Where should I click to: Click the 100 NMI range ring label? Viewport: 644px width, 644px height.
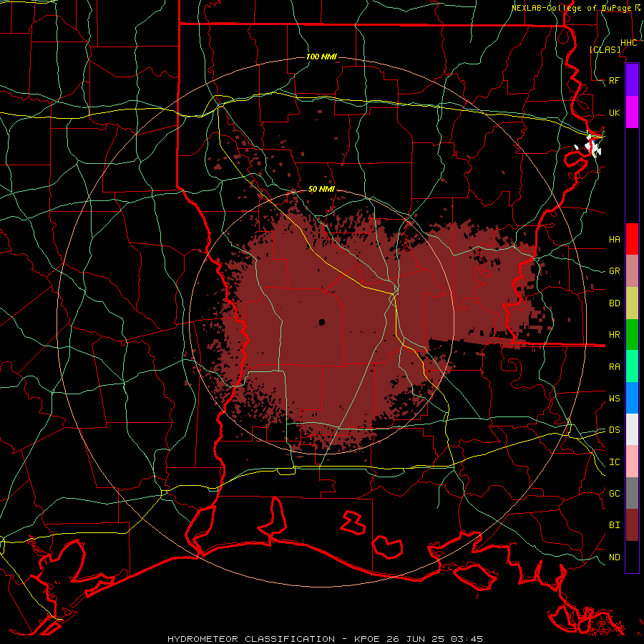click(321, 57)
